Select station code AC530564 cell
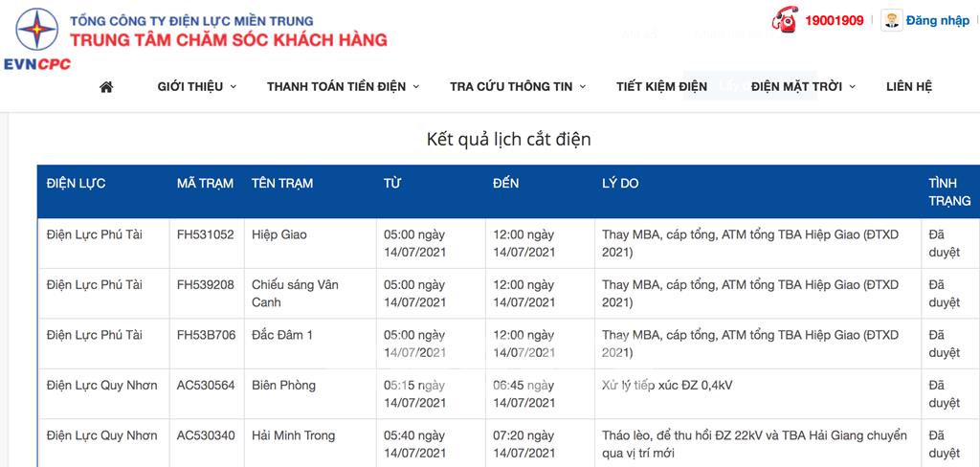This screenshot has width=980, height=467. pyautogui.click(x=206, y=385)
